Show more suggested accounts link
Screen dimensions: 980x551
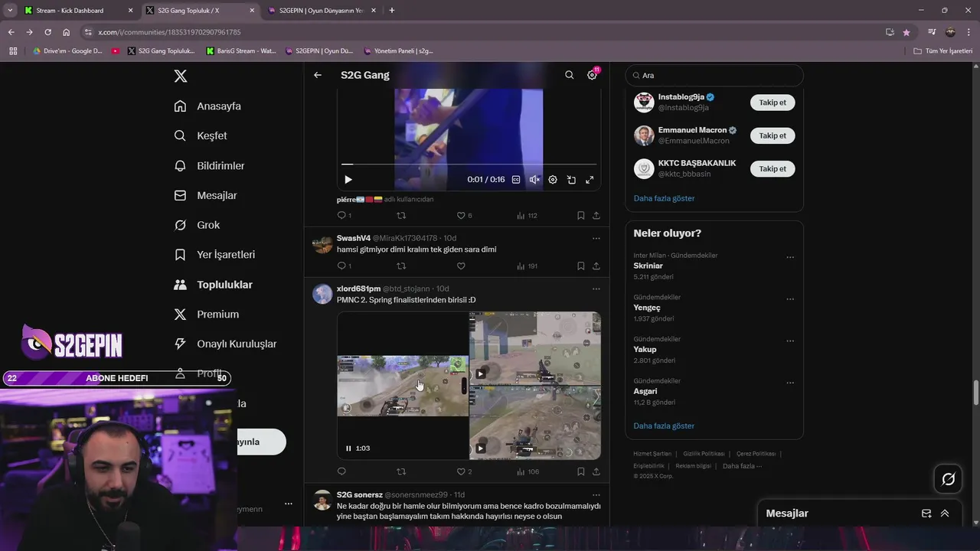pyautogui.click(x=664, y=198)
